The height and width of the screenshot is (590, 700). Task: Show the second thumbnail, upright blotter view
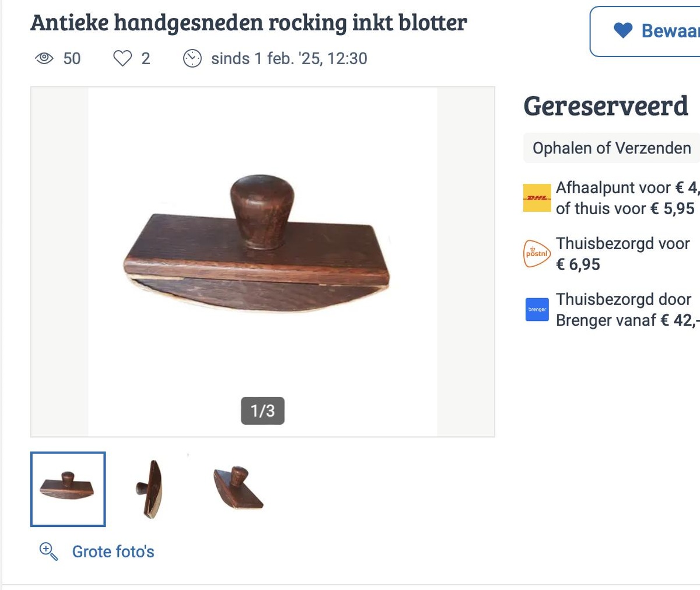point(150,489)
